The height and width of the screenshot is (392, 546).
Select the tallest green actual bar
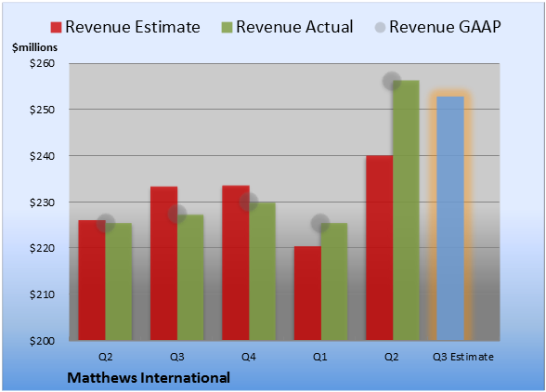[x=406, y=211]
